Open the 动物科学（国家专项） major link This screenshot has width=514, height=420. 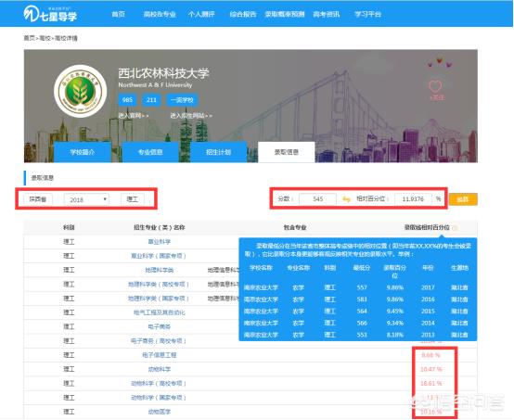point(159,398)
